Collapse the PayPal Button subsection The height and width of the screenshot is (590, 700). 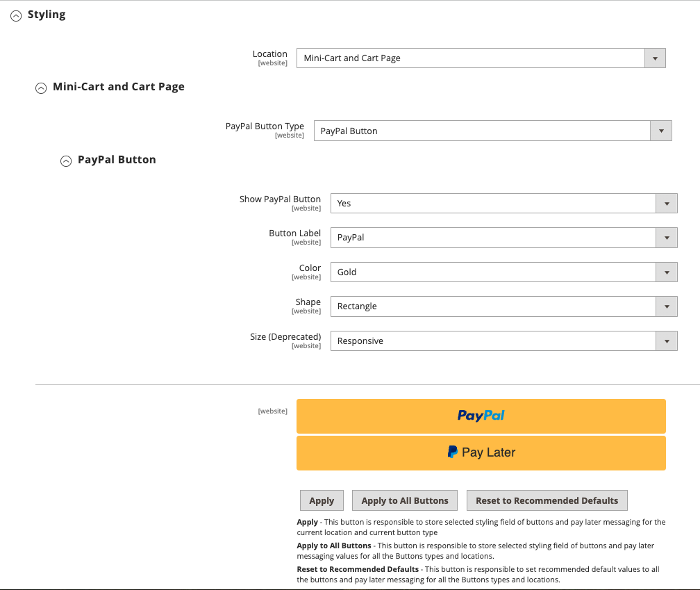point(66,161)
